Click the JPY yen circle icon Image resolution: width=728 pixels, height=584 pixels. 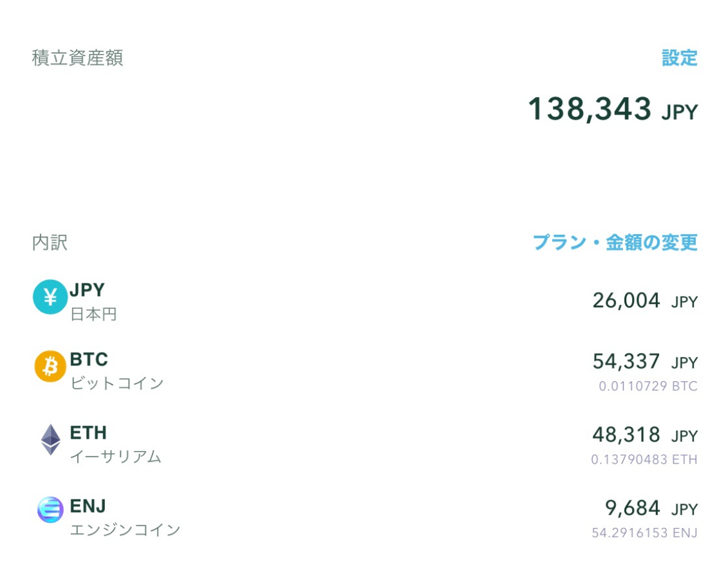(x=50, y=297)
